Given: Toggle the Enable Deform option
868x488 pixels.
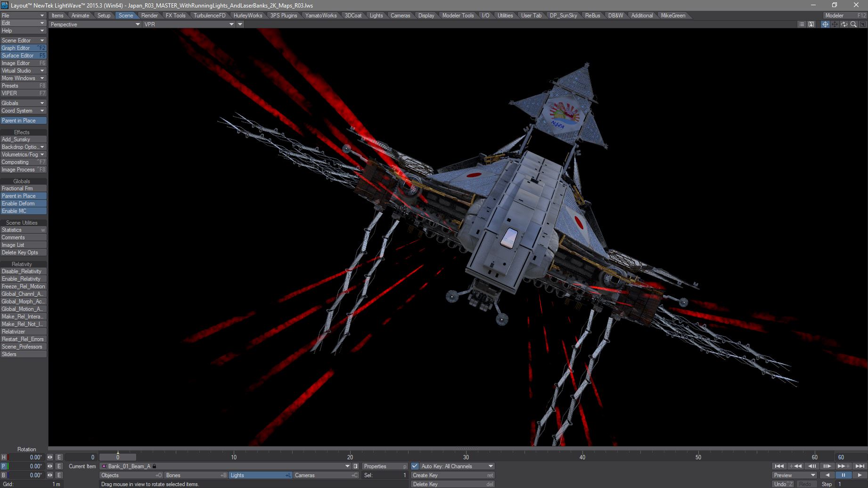Looking at the screenshot, I should [23, 203].
